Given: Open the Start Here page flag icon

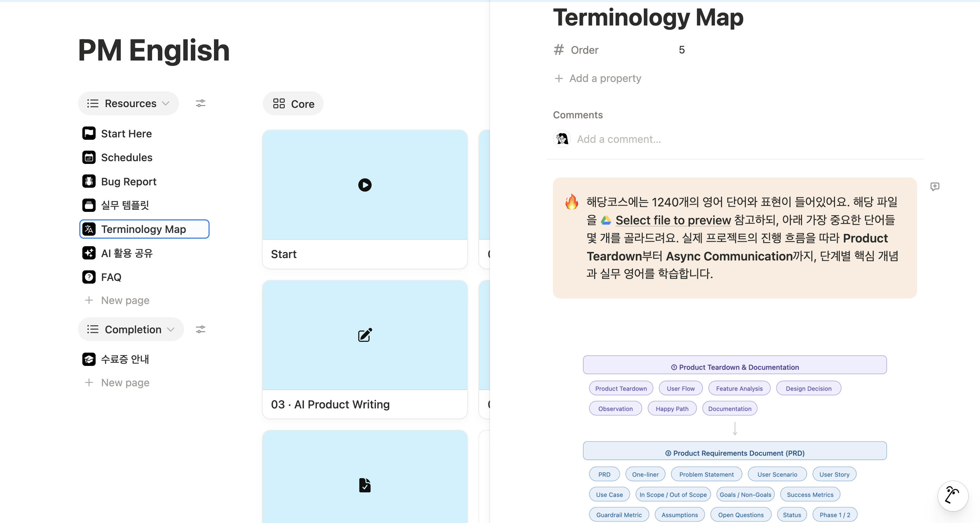Looking at the screenshot, I should point(88,133).
